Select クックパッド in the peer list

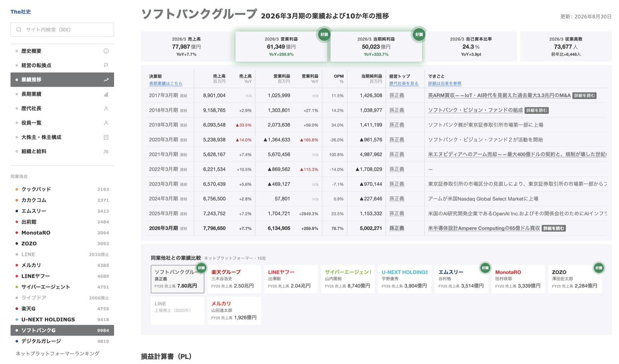(62, 189)
